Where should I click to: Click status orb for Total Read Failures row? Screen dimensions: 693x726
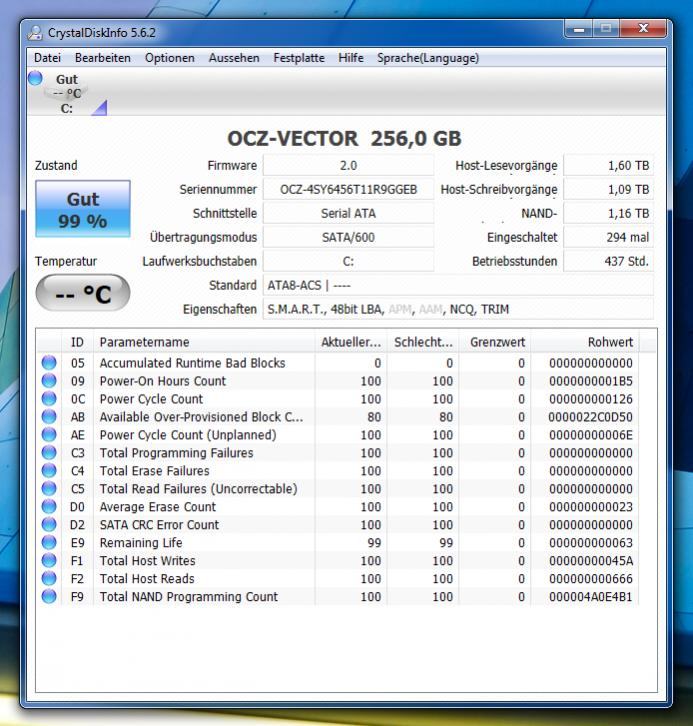[x=49, y=488]
